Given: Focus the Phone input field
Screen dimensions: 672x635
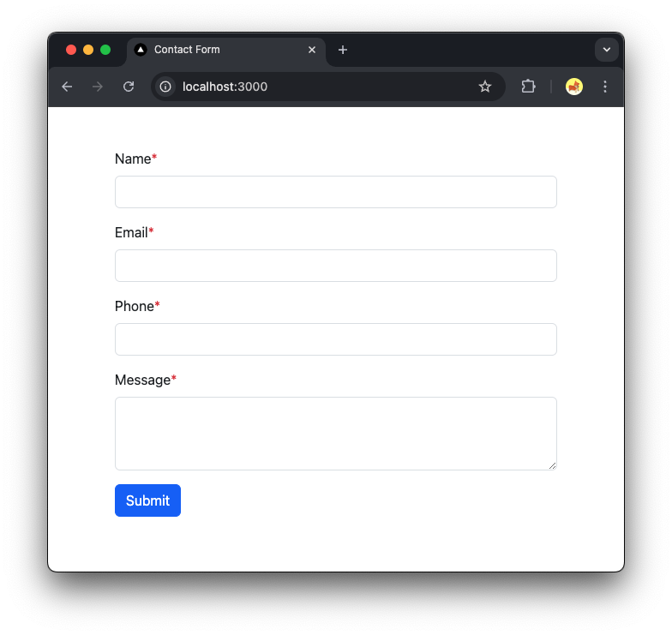Looking at the screenshot, I should pos(336,339).
